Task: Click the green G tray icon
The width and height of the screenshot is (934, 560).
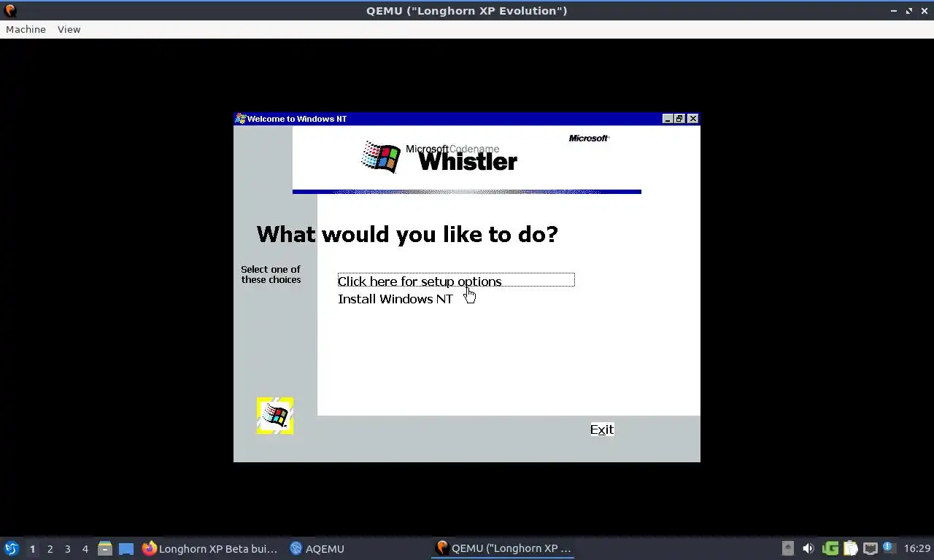Action: [830, 548]
